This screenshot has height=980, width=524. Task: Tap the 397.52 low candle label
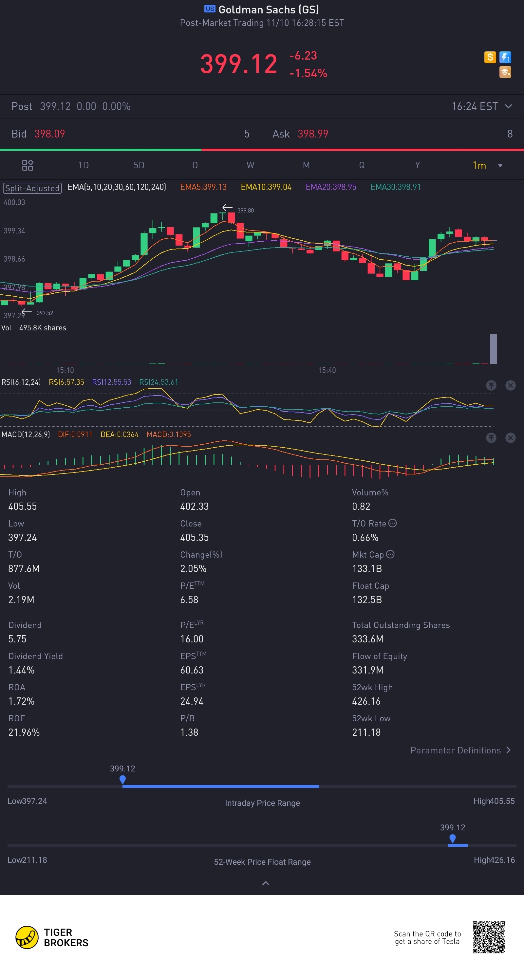tap(45, 313)
